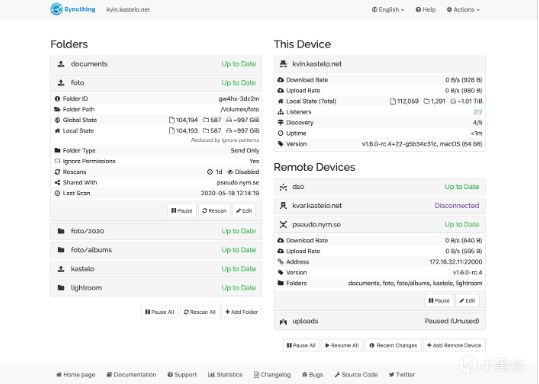539x384 pixels.
Task: Open the Documentation footer link
Action: click(x=131, y=374)
